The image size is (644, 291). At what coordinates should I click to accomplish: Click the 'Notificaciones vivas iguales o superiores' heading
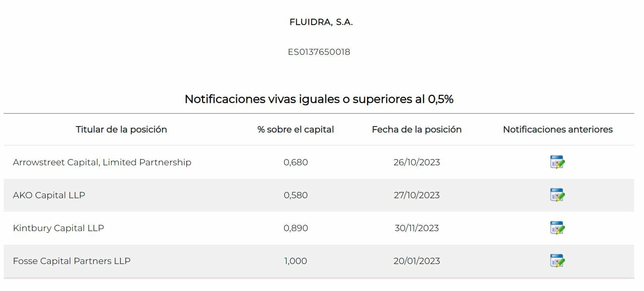pyautogui.click(x=319, y=99)
